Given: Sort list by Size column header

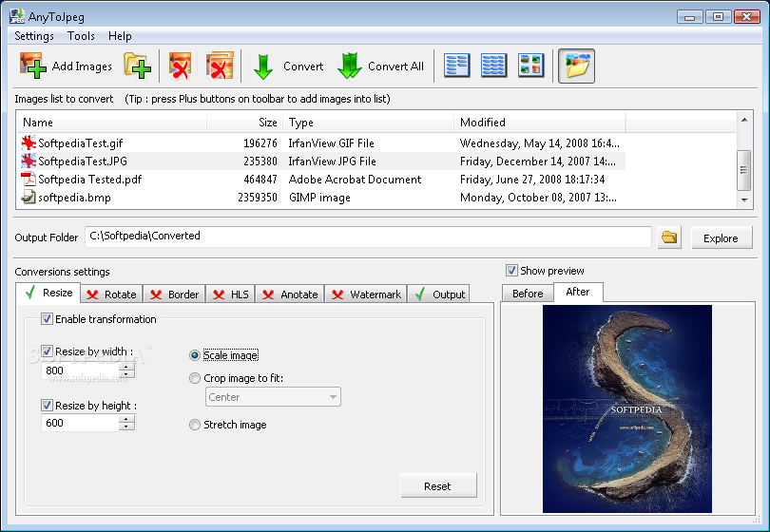Looking at the screenshot, I should (245, 123).
